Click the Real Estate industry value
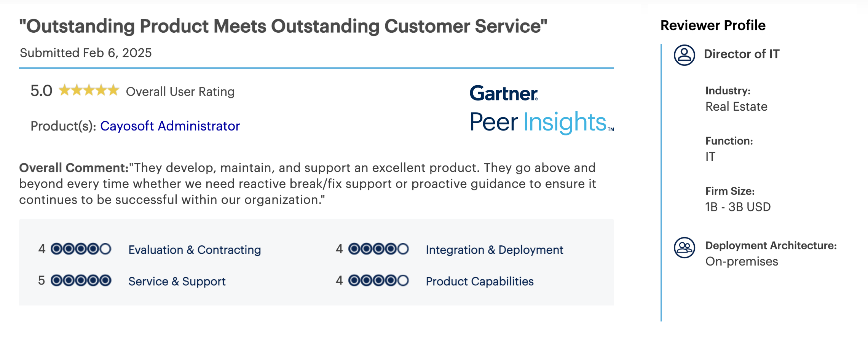This screenshot has width=868, height=350. tap(736, 107)
